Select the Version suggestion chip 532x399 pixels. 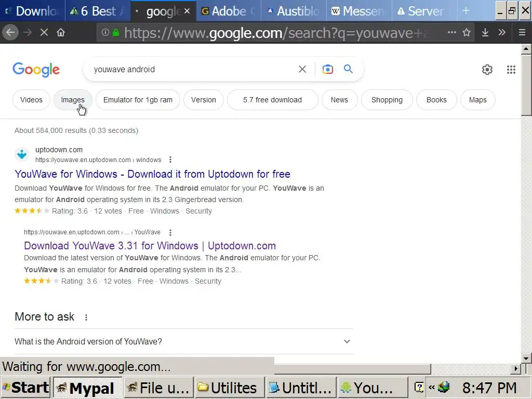coord(204,100)
